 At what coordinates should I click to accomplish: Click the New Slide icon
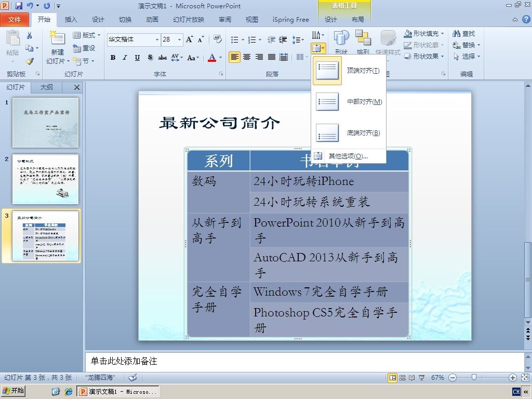[57, 38]
